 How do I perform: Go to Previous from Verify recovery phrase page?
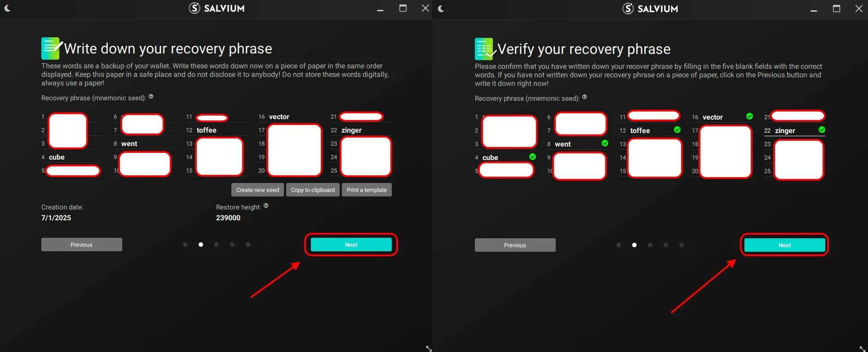click(515, 245)
